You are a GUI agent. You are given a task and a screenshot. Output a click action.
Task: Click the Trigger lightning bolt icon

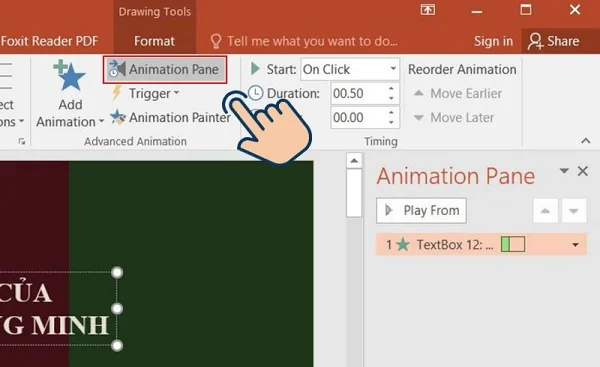pos(117,93)
